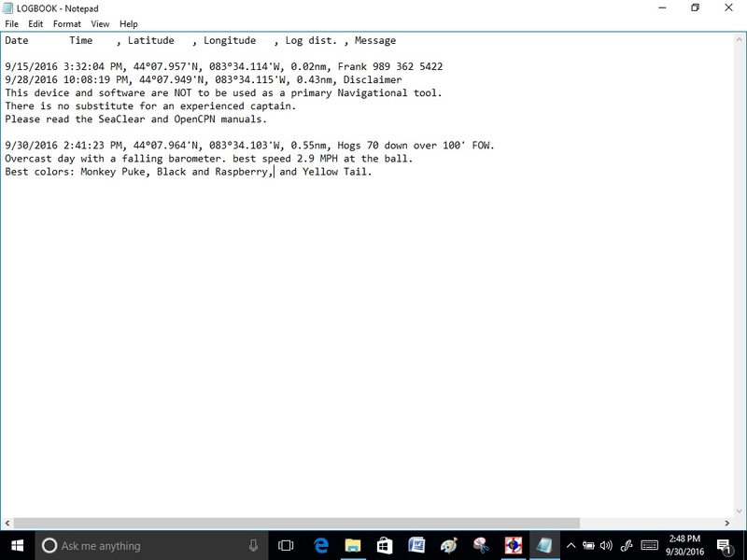Image resolution: width=747 pixels, height=560 pixels.
Task: Click the volume speaker tray icon
Action: pyautogui.click(x=606, y=545)
